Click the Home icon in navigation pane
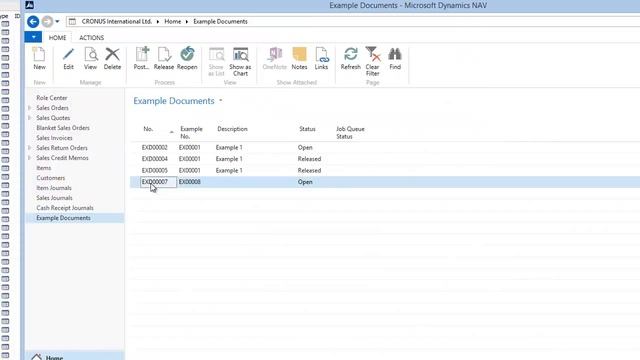Viewport: 640px width, 360px height. point(37,357)
